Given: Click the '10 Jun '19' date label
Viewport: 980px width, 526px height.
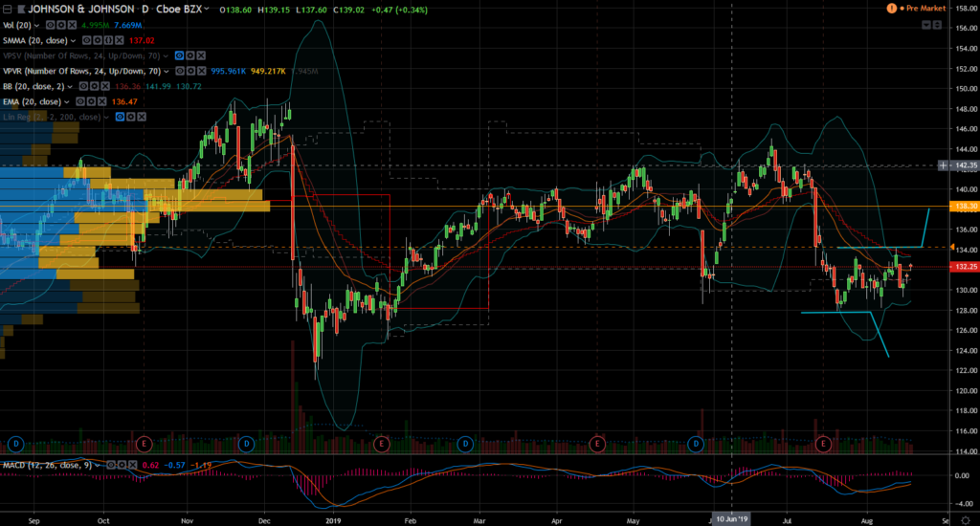Looking at the screenshot, I should pos(732,519).
